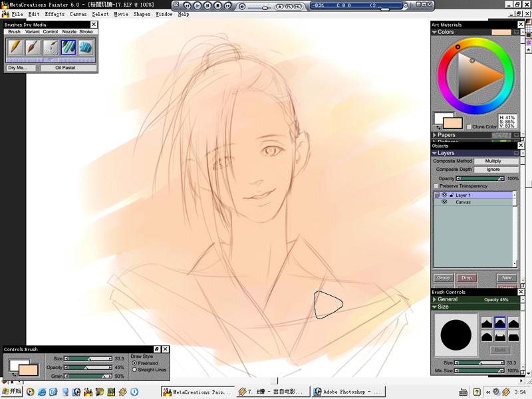Switch to Adobe Photoshop taskbar button
The image size is (532, 399).
coord(348,392)
